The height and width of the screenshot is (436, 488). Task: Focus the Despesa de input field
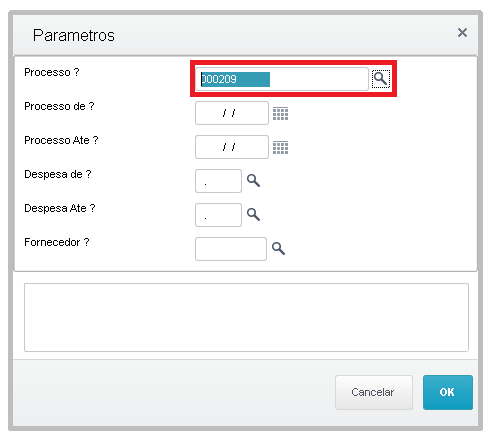[x=218, y=181]
